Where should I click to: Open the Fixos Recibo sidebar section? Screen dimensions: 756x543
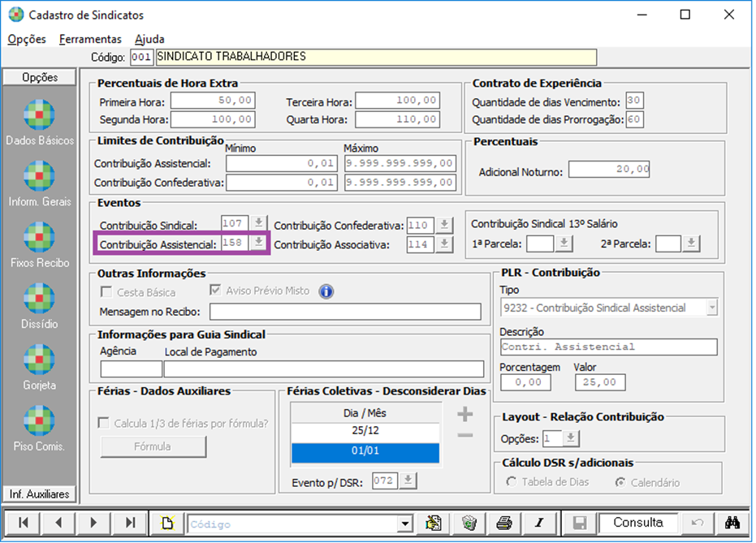(x=39, y=245)
